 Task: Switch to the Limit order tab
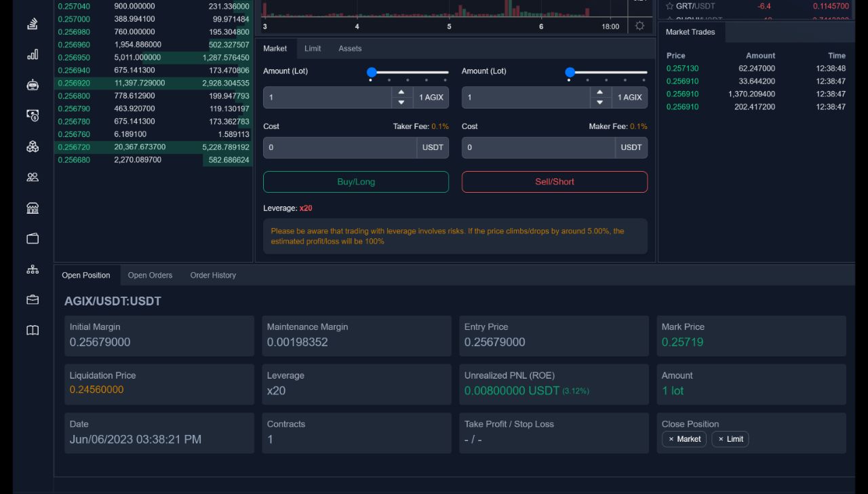(312, 48)
